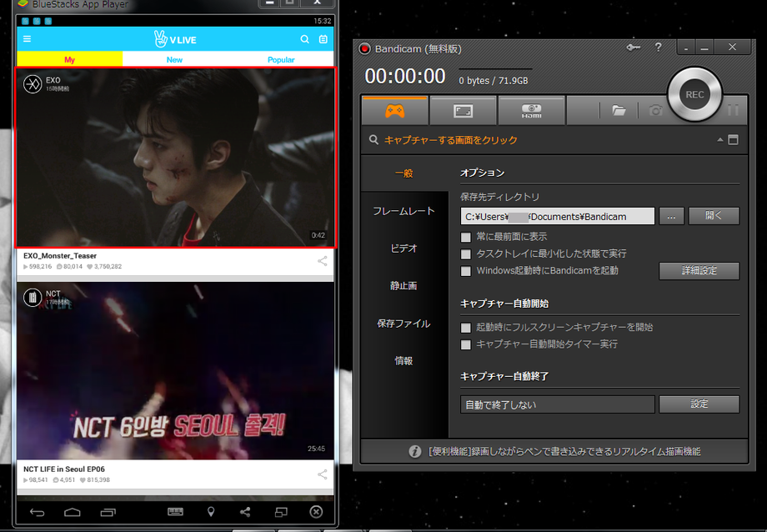Screen dimensions: 767x532
Task: Collapse the panel using the small up arrow
Action: pos(719,139)
